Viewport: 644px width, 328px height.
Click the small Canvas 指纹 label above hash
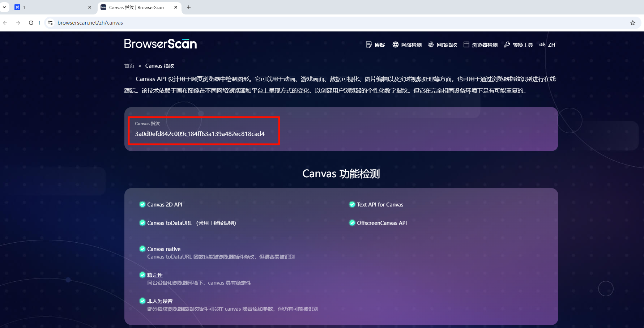tap(147, 124)
